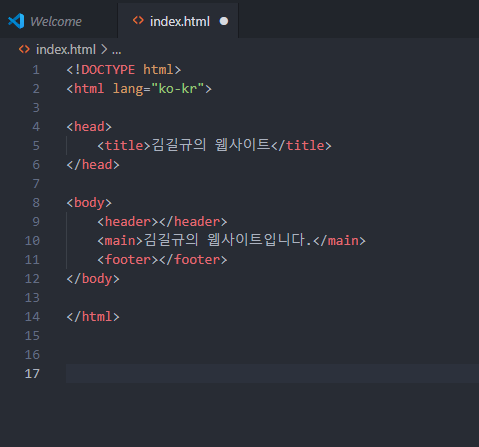This screenshot has width=479, height=447.
Task: Select the index.html editor tab
Action: click(178, 21)
